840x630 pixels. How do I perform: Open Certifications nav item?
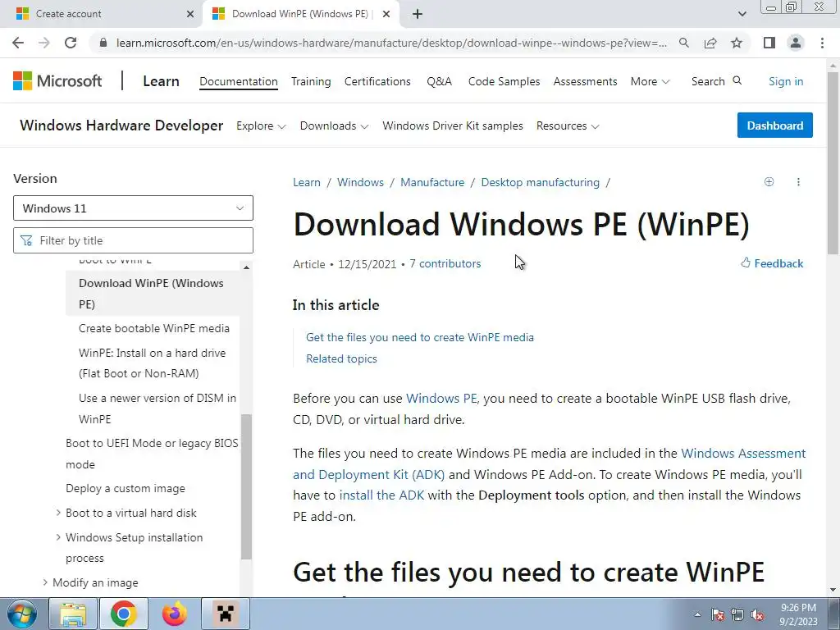pyautogui.click(x=377, y=81)
